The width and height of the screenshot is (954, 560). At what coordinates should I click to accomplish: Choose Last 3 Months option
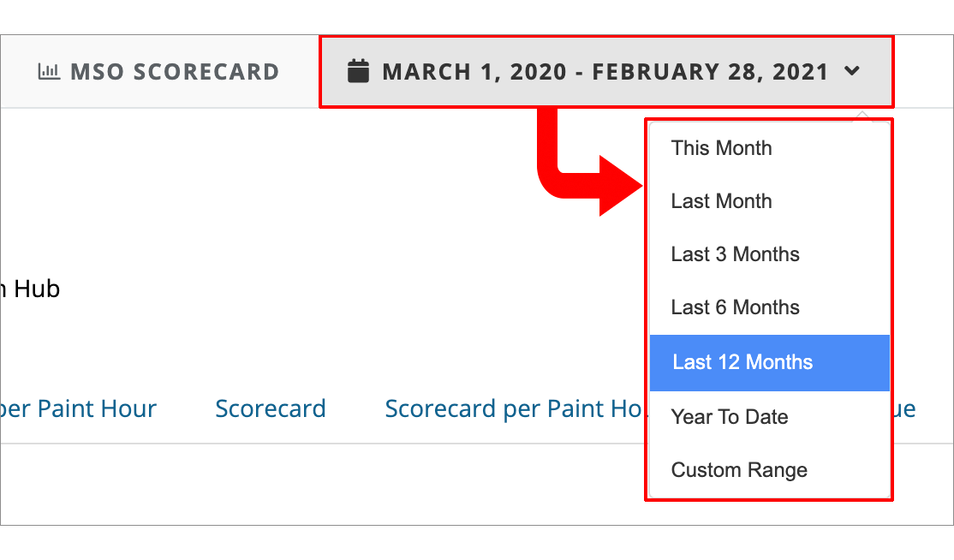coord(734,254)
